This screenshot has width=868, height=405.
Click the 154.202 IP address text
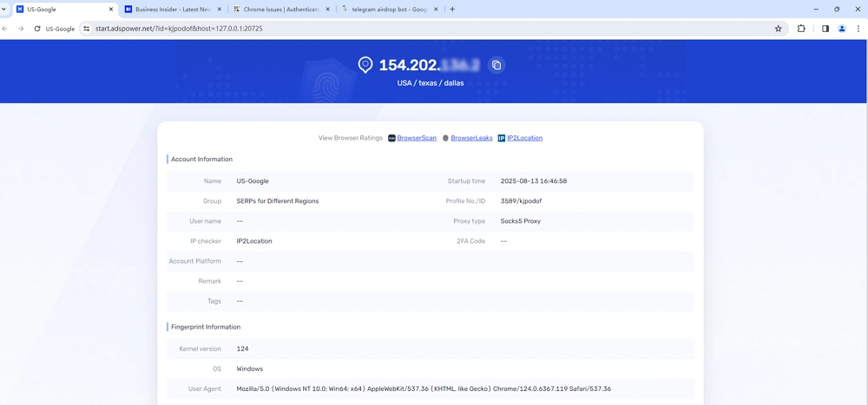[430, 65]
